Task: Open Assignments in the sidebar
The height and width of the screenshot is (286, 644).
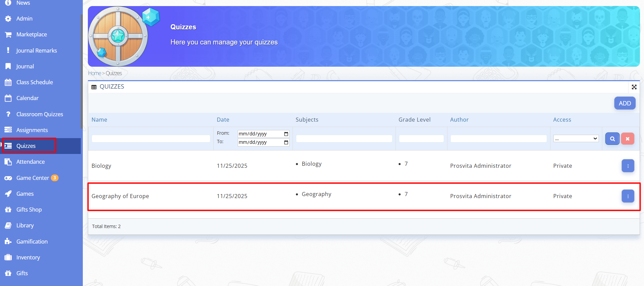Action: [32, 130]
